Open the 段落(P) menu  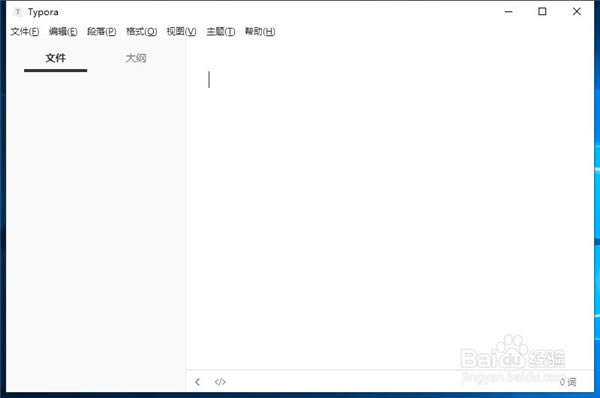(x=102, y=31)
